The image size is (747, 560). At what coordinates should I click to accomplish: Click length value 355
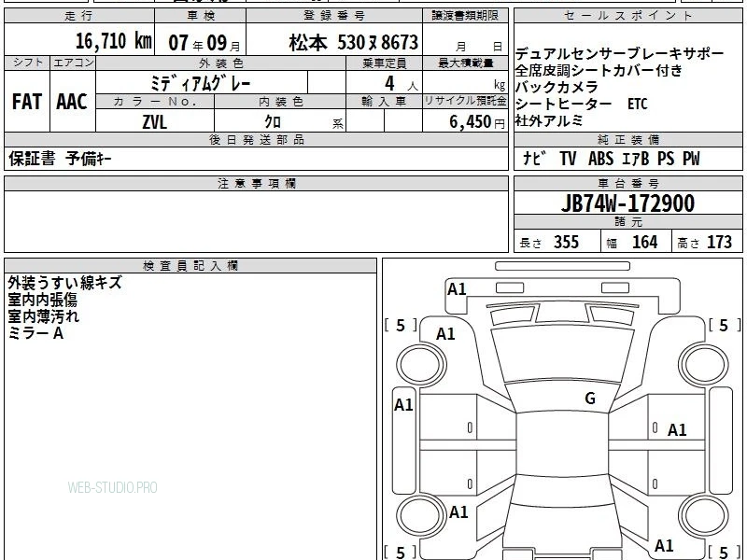pyautogui.click(x=566, y=243)
